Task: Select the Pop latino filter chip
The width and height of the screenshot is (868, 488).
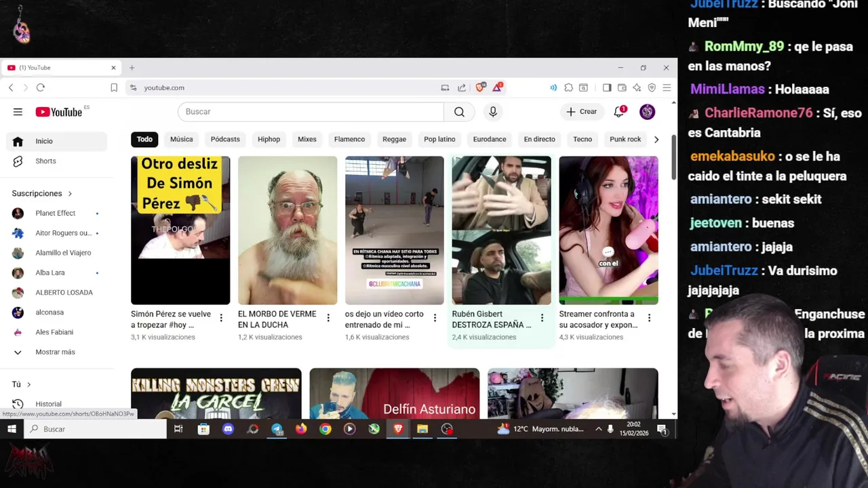Action: (439, 139)
